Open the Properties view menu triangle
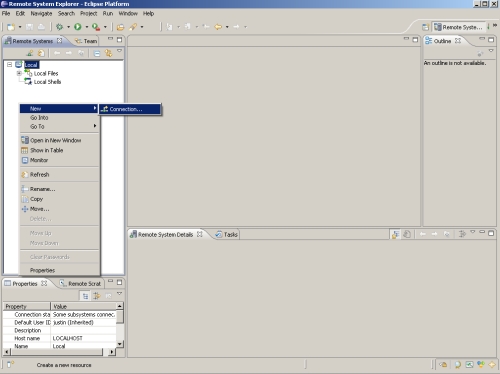 (119, 294)
